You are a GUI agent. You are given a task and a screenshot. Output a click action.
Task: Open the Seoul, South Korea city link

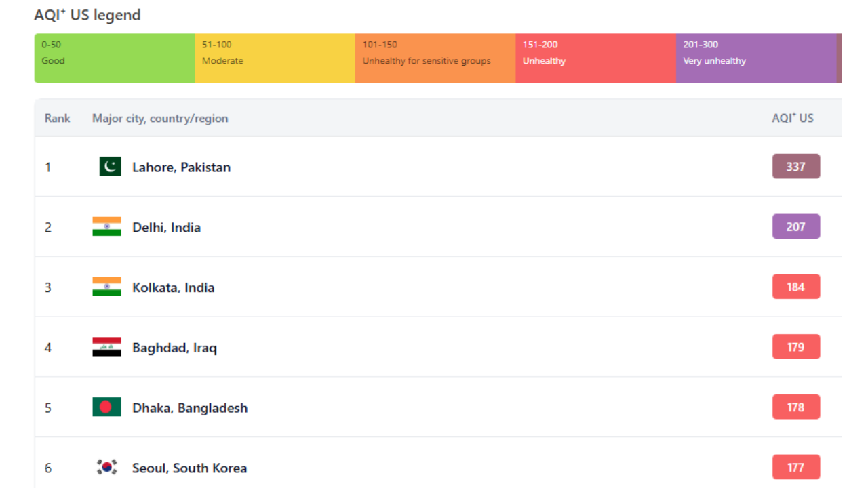tap(189, 468)
